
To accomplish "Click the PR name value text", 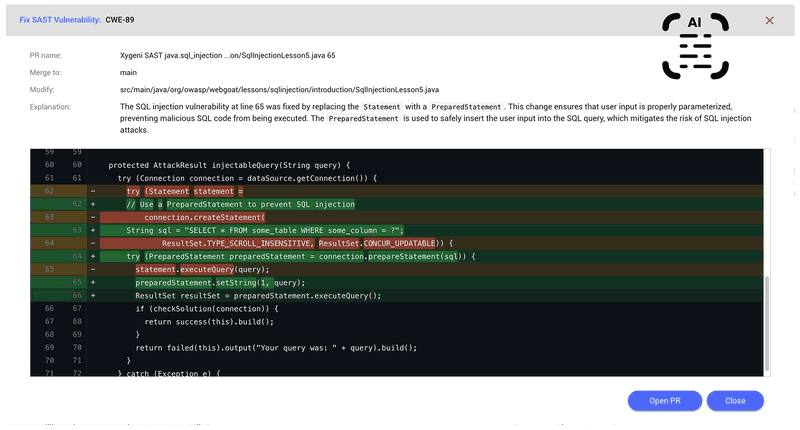I will (x=227, y=55).
